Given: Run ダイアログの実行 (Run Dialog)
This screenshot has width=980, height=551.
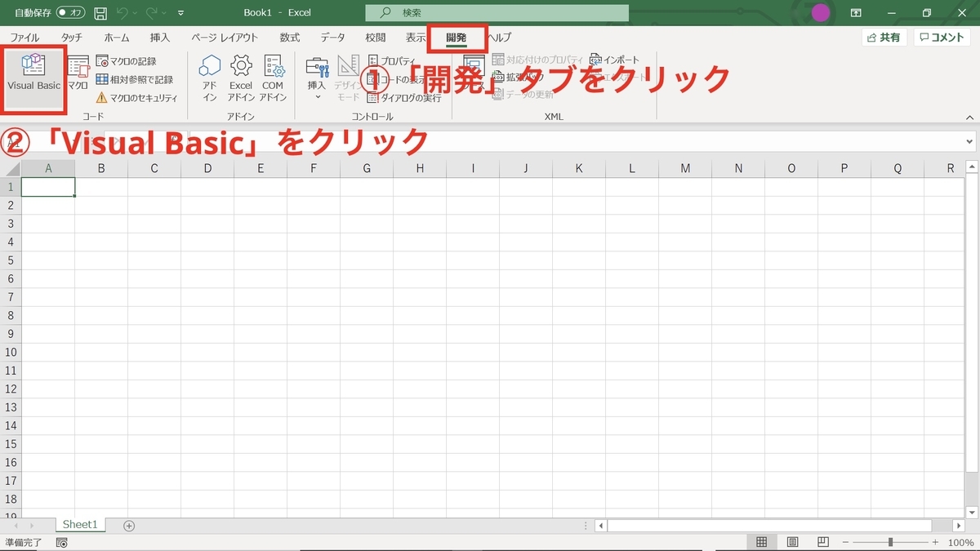Looking at the screenshot, I should click(404, 98).
